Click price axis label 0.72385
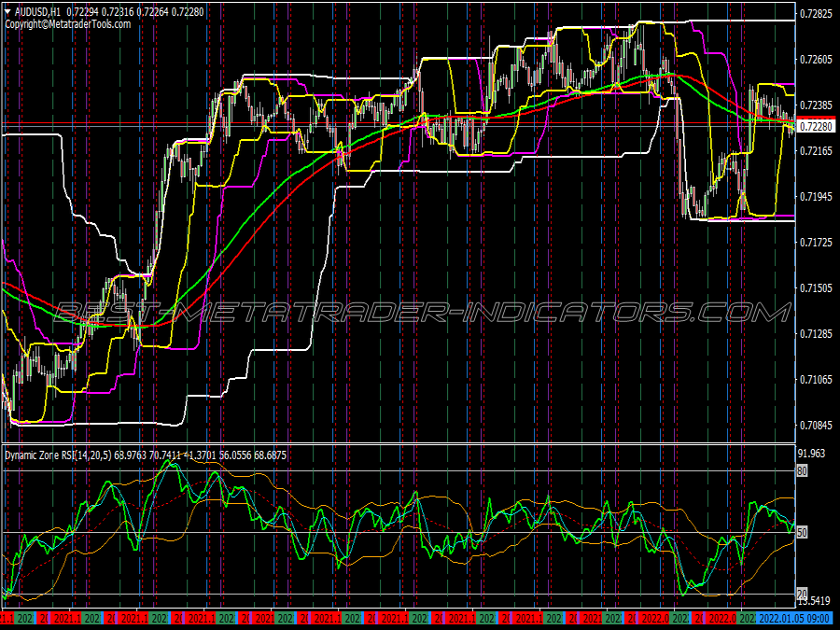The image size is (840, 630). pos(816,105)
